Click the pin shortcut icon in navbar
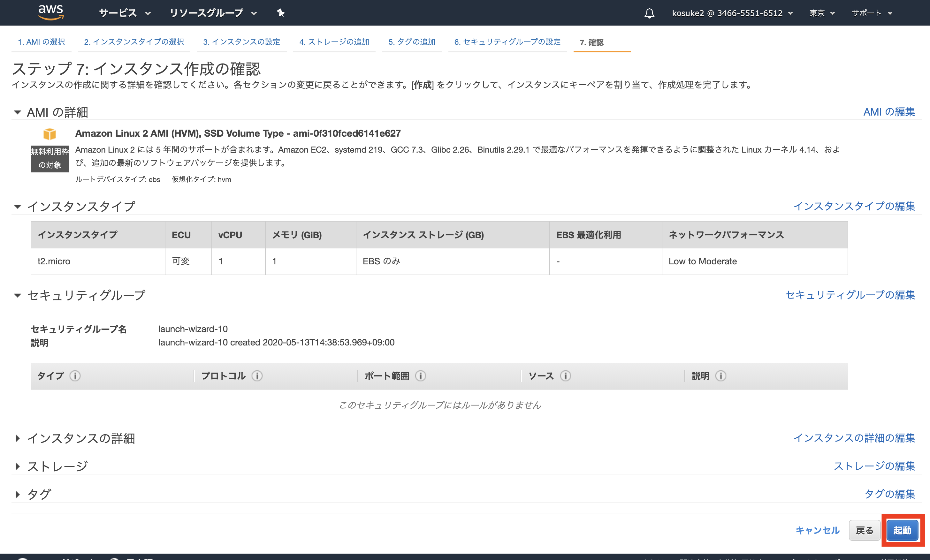 tap(280, 13)
